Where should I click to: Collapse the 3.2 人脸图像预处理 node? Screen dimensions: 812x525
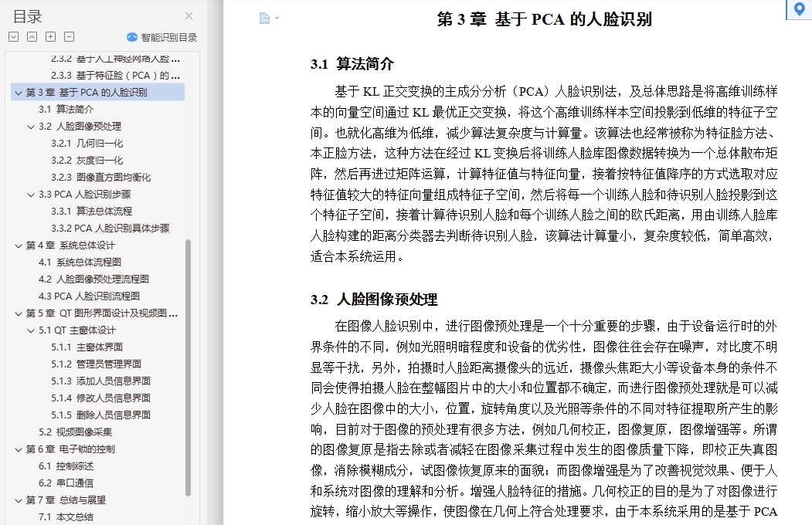pyautogui.click(x=31, y=127)
